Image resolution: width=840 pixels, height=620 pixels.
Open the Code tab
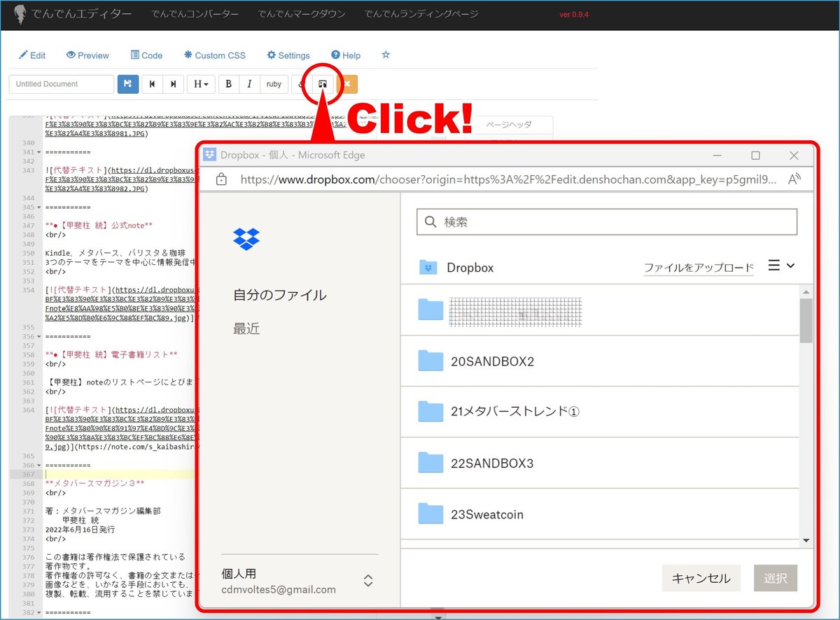146,55
